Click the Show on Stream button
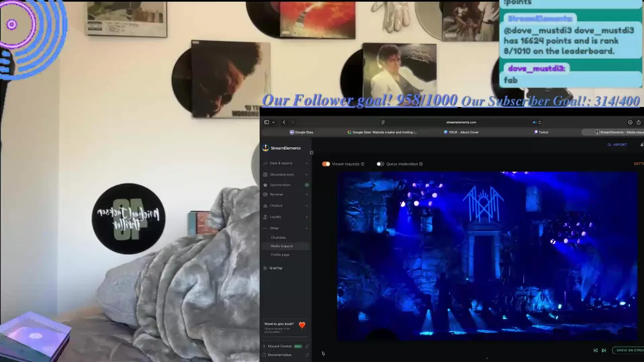The height and width of the screenshot is (362, 644). point(628,350)
